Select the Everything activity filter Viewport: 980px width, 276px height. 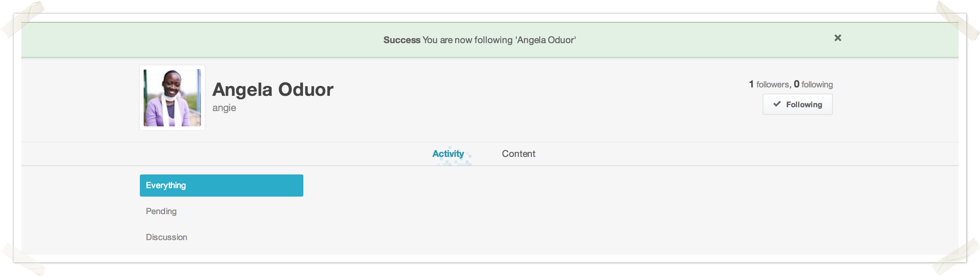point(221,186)
